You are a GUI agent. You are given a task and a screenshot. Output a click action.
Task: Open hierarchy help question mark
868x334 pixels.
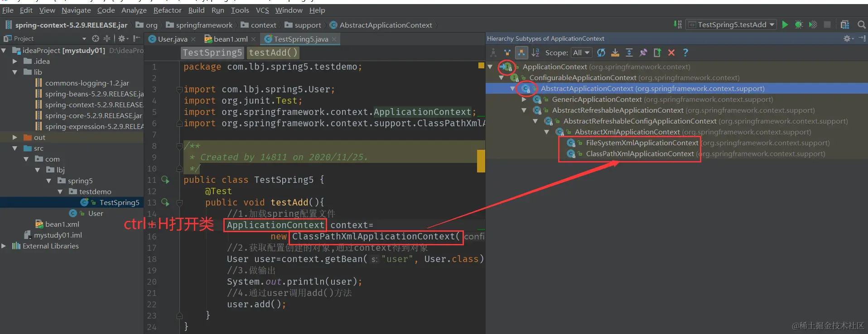685,52
